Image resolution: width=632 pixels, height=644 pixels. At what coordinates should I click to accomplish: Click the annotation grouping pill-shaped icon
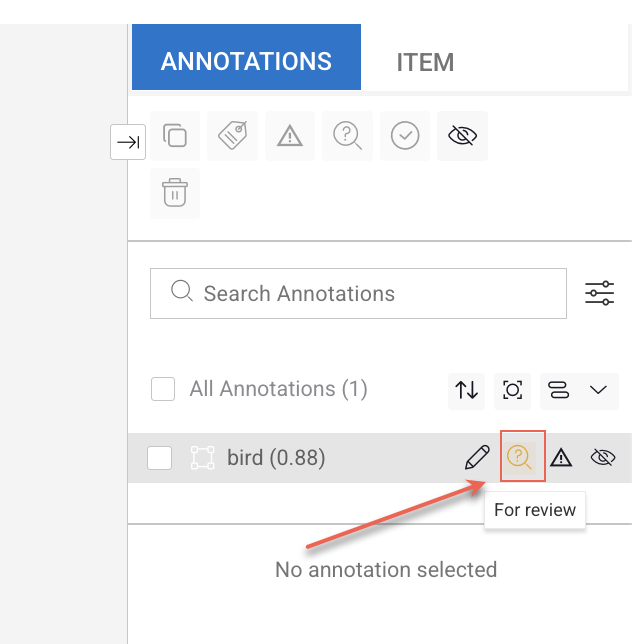tap(559, 390)
